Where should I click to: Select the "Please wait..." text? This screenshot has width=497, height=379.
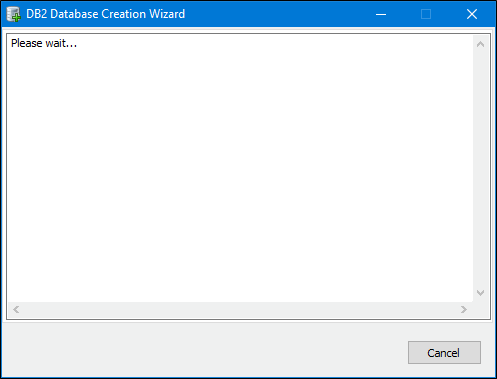tap(44, 43)
